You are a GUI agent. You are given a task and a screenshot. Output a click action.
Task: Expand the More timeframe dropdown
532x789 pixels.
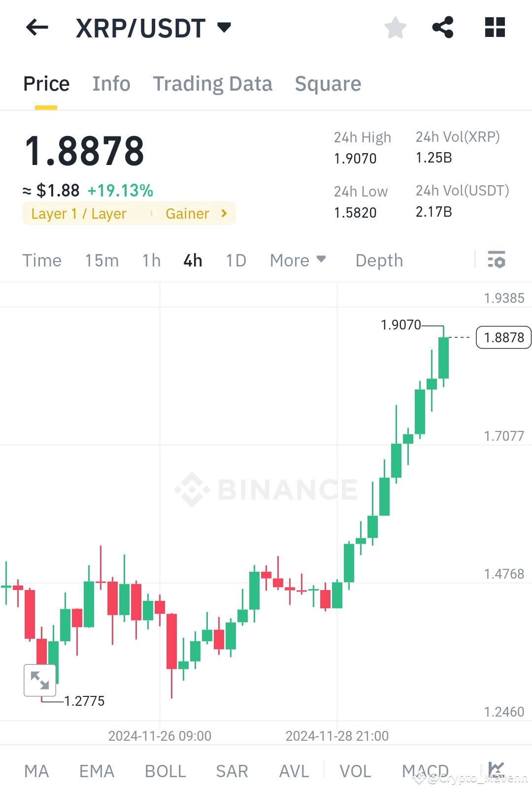pyautogui.click(x=297, y=260)
